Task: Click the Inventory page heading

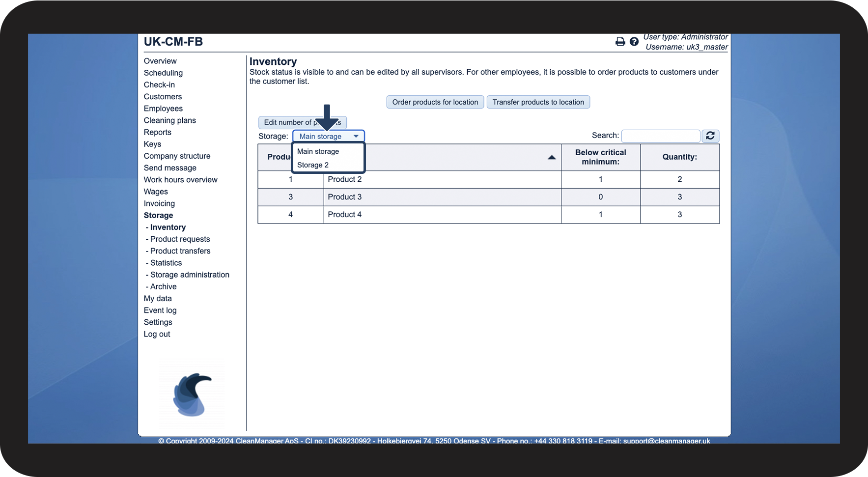Action: 273,61
